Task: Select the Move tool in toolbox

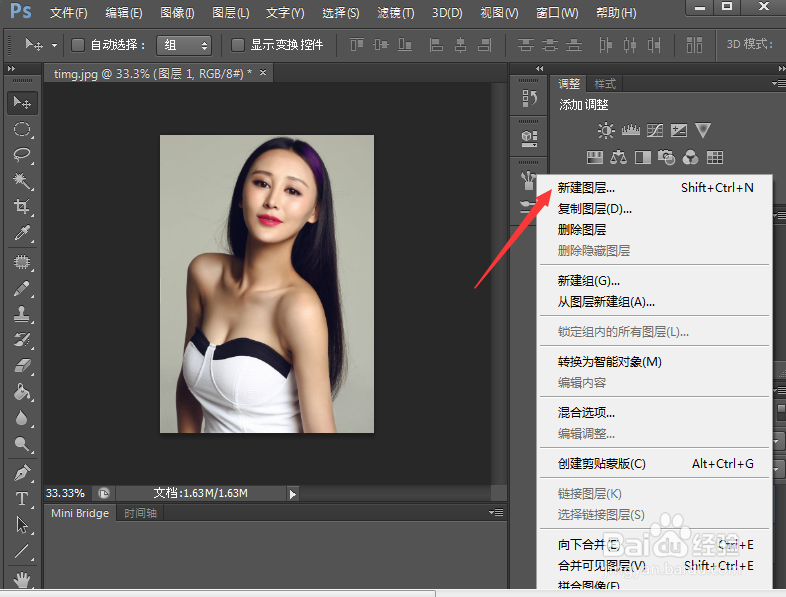Action: pyautogui.click(x=22, y=103)
